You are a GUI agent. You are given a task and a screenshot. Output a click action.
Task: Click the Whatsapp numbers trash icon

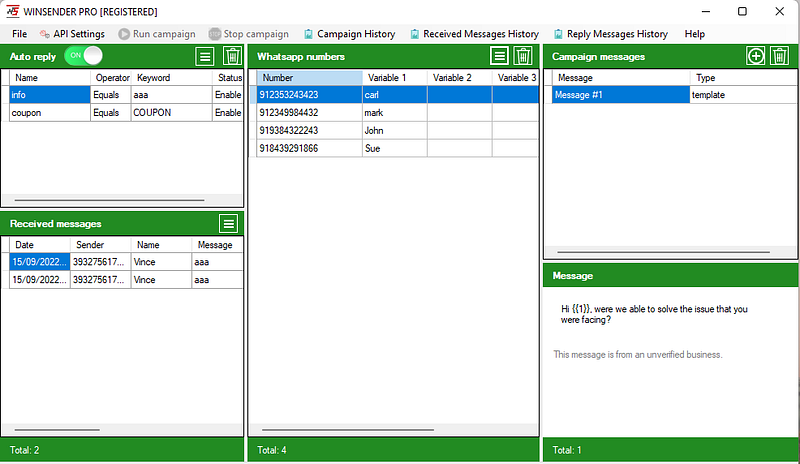(x=523, y=56)
